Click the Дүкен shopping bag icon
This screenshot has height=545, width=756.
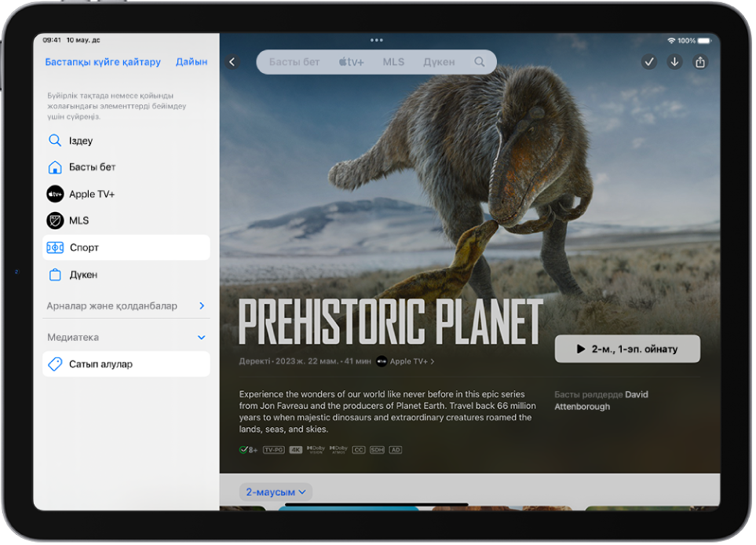(x=55, y=275)
